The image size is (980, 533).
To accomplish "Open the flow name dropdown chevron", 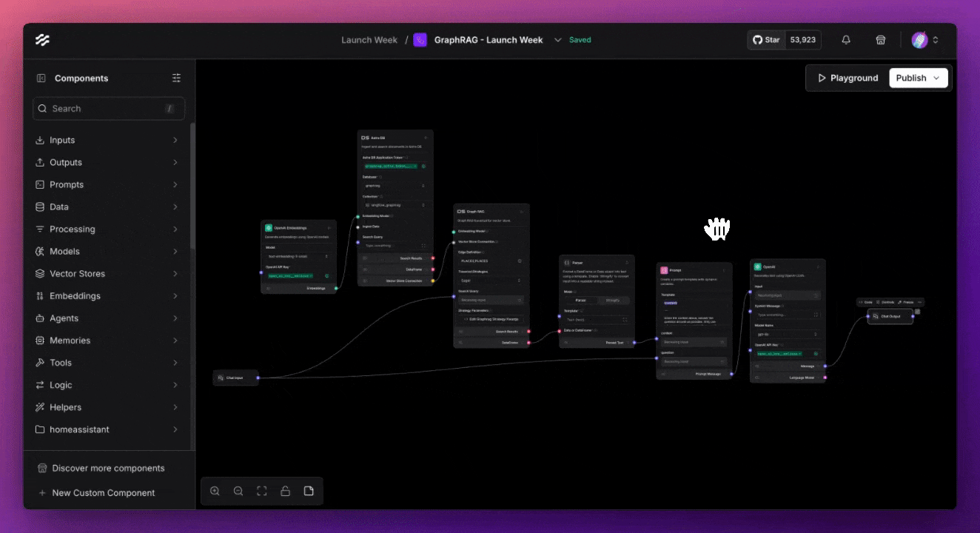I will [558, 40].
